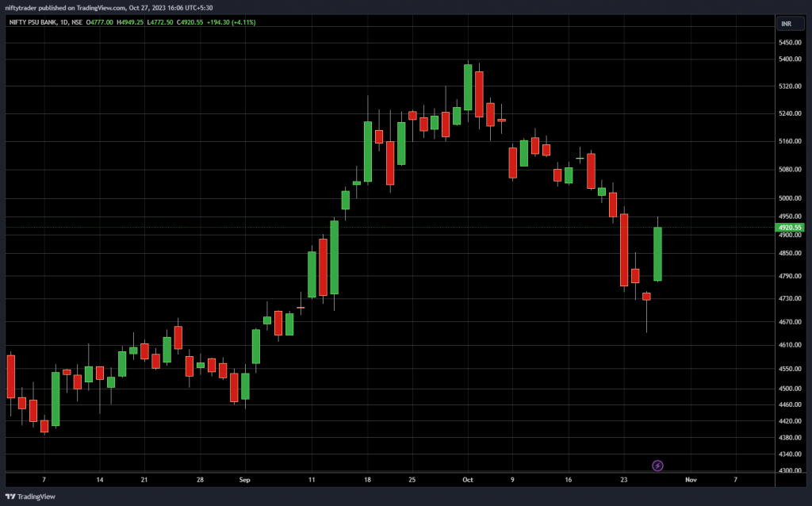Viewport: 812px width, 506px height.
Task: Click the 4850.00 price axis label
Action: point(790,253)
